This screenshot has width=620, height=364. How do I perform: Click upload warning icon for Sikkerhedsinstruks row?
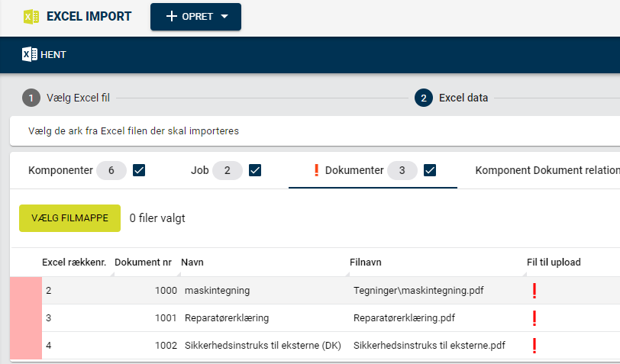[x=534, y=346]
